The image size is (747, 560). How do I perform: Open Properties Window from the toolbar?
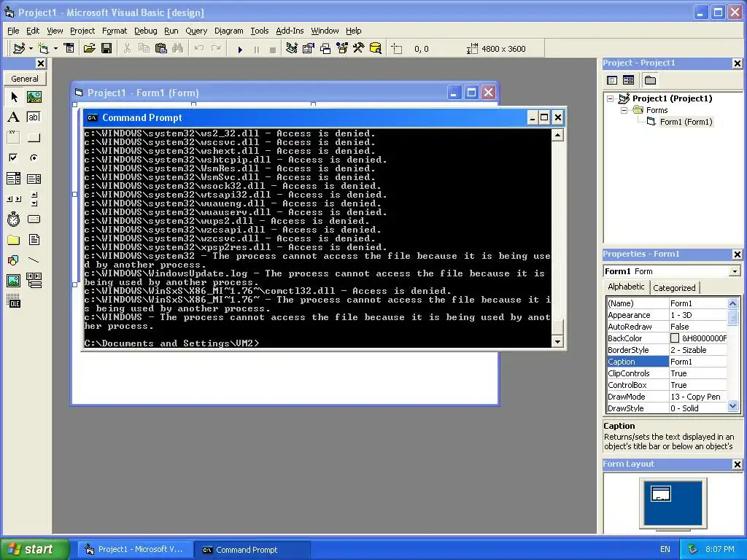pos(309,49)
